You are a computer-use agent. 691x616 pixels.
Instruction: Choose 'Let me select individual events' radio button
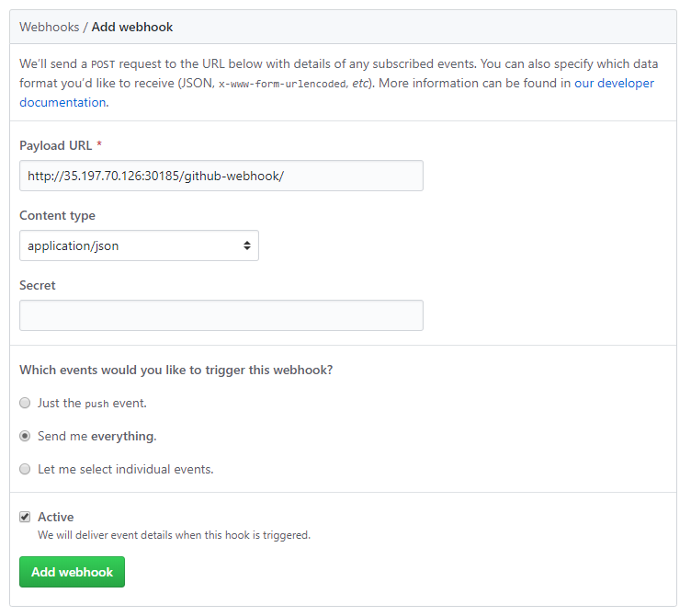pos(25,469)
